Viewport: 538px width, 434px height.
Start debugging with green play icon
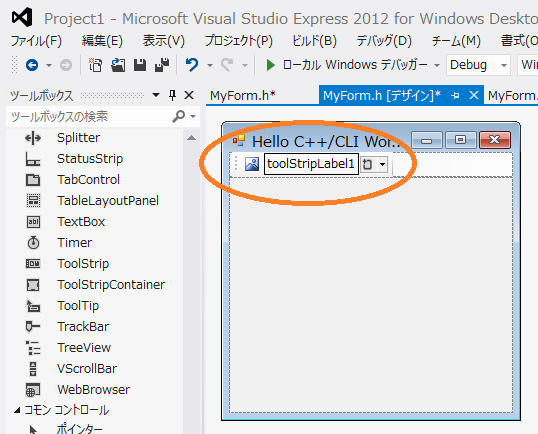coord(270,64)
